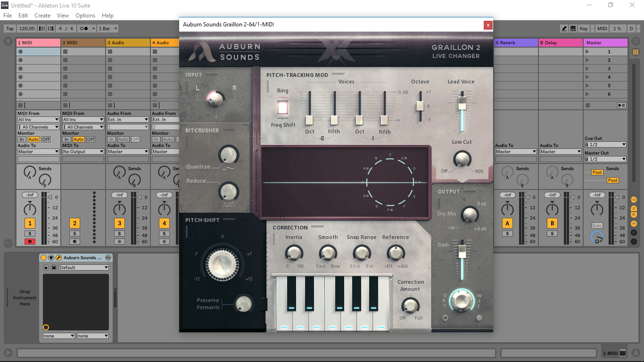Click the Key map mode button
The width and height of the screenshot is (644, 362).
[x=584, y=29]
